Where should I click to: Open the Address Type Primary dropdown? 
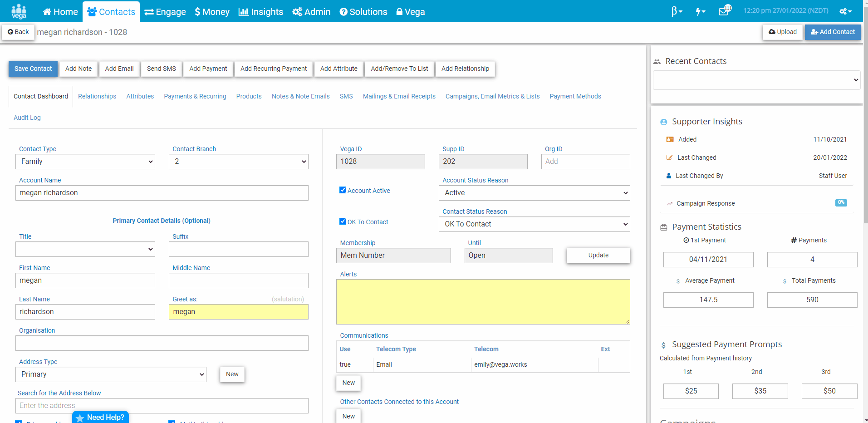click(111, 374)
